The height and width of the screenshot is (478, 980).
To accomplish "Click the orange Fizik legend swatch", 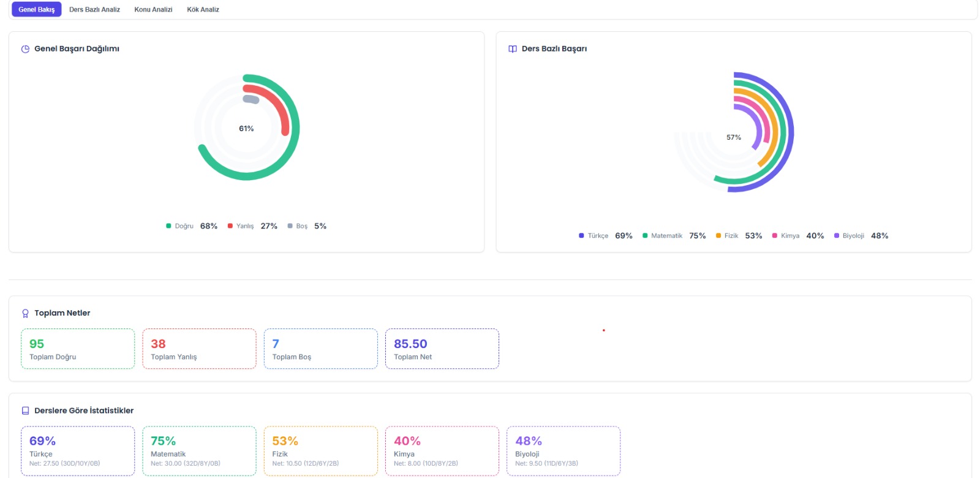I will (x=718, y=236).
